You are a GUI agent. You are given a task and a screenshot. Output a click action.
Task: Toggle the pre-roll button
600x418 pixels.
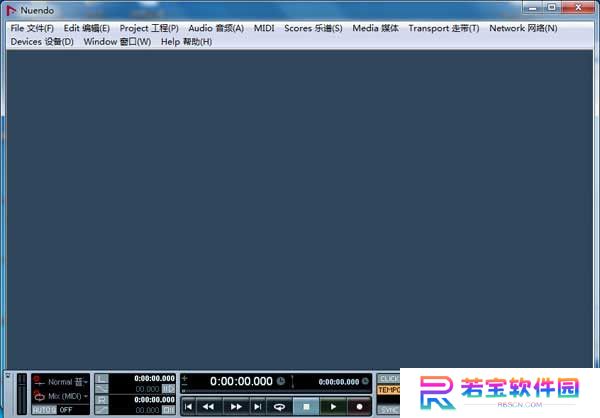[x=168, y=389]
